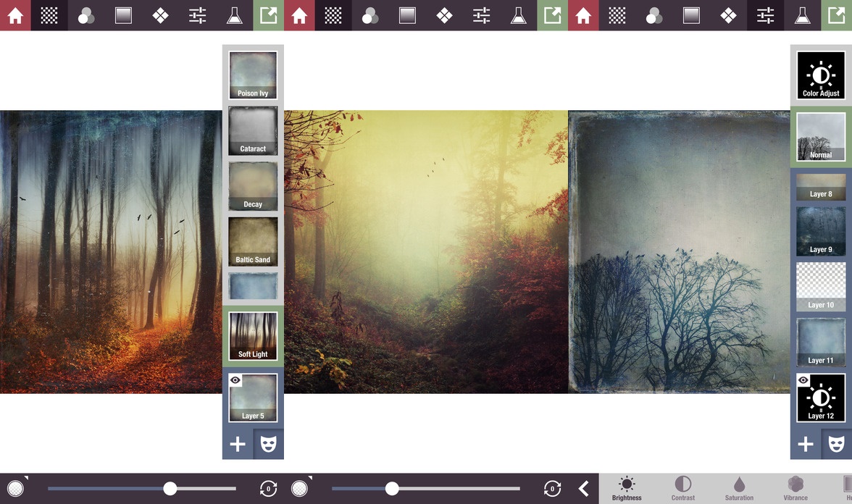This screenshot has width=852, height=504.
Task: Tap the home icon above the dark forest path image
Action: (x=15, y=15)
